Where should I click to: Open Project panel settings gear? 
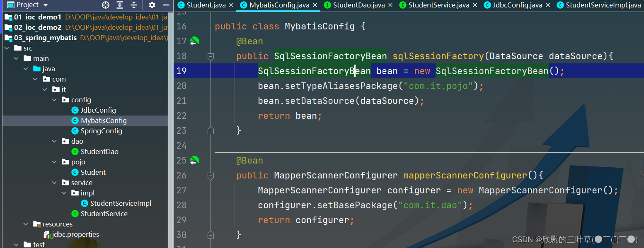(x=152, y=5)
